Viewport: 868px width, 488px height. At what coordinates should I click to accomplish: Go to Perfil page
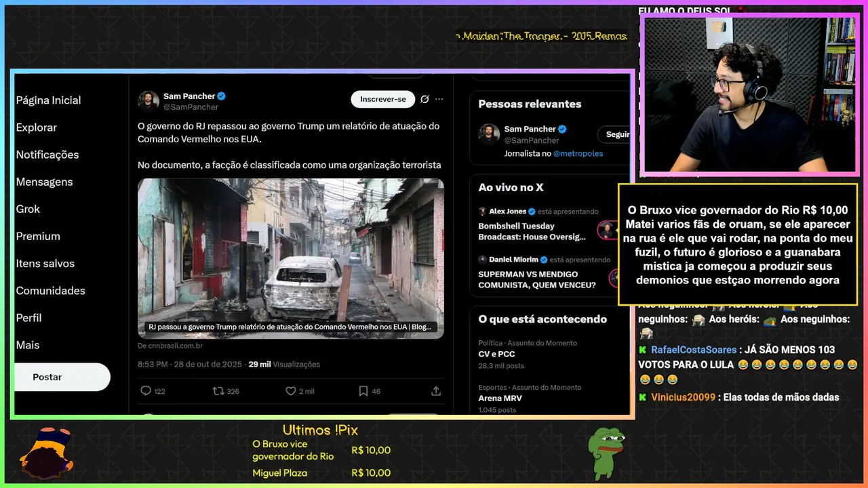pyautogui.click(x=29, y=317)
